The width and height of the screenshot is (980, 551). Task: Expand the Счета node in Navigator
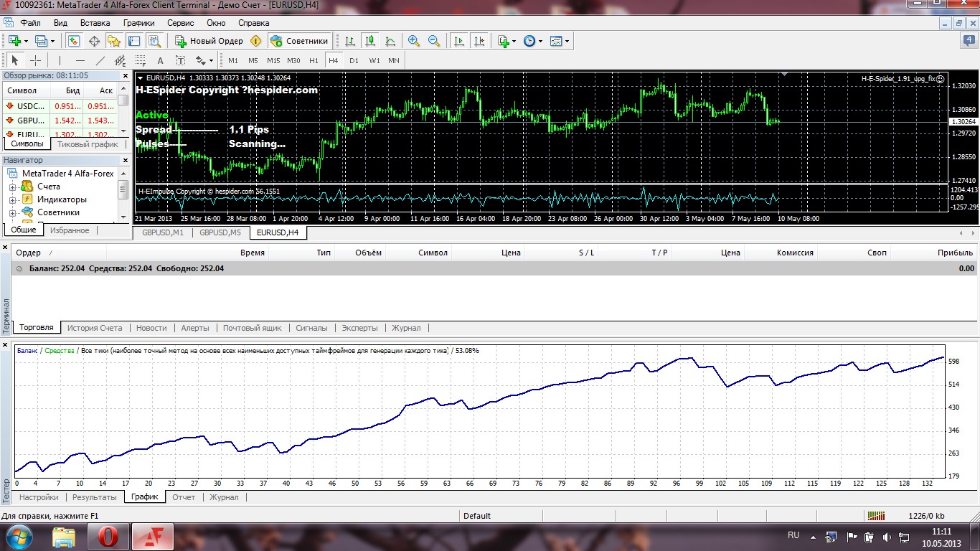tap(12, 187)
